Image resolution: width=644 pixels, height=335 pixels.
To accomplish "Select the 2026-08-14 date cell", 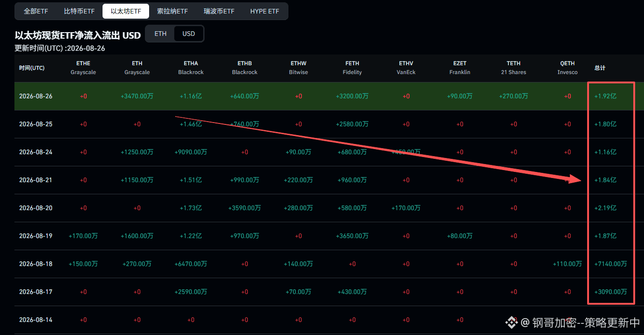I will click(x=36, y=320).
